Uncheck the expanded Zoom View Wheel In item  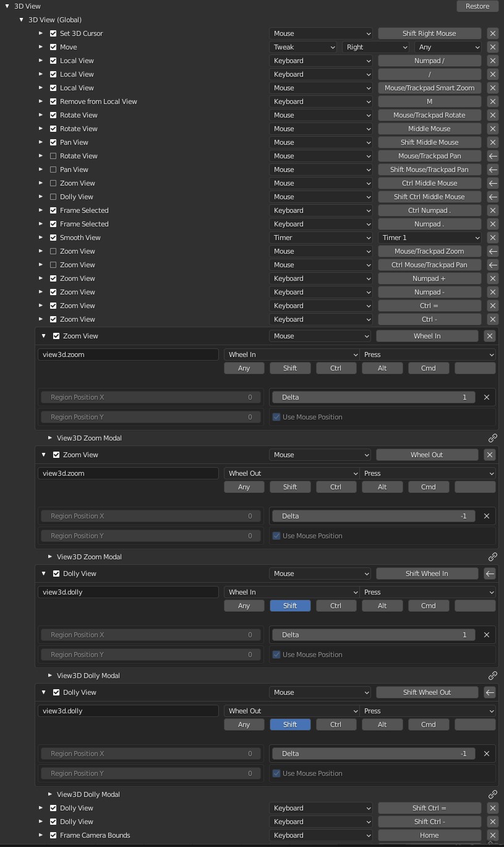(x=56, y=336)
